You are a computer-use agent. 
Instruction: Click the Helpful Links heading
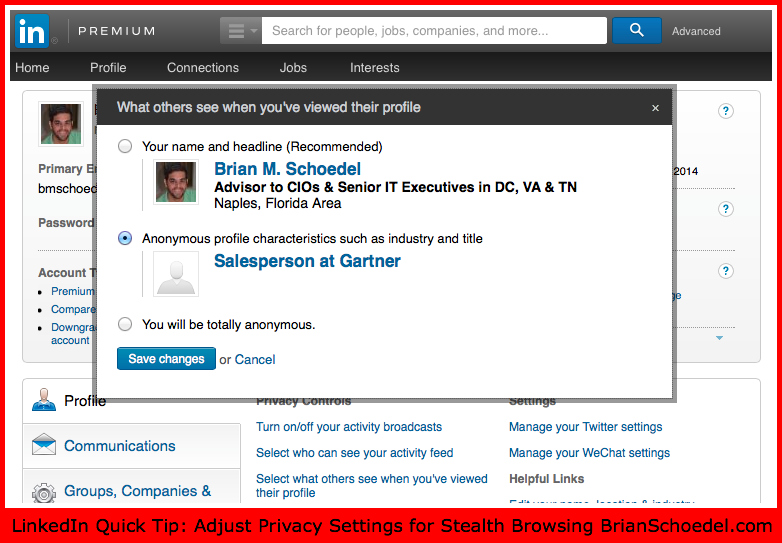coord(547,479)
